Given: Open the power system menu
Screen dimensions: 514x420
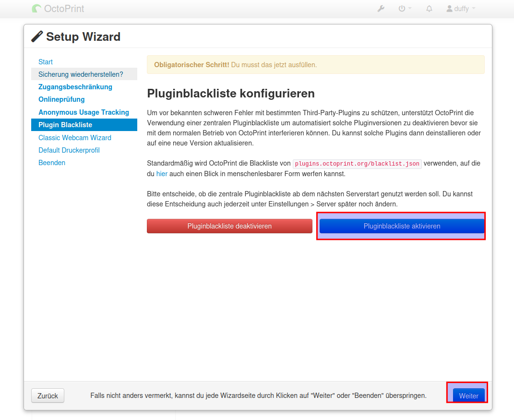Looking at the screenshot, I should tap(405, 9).
